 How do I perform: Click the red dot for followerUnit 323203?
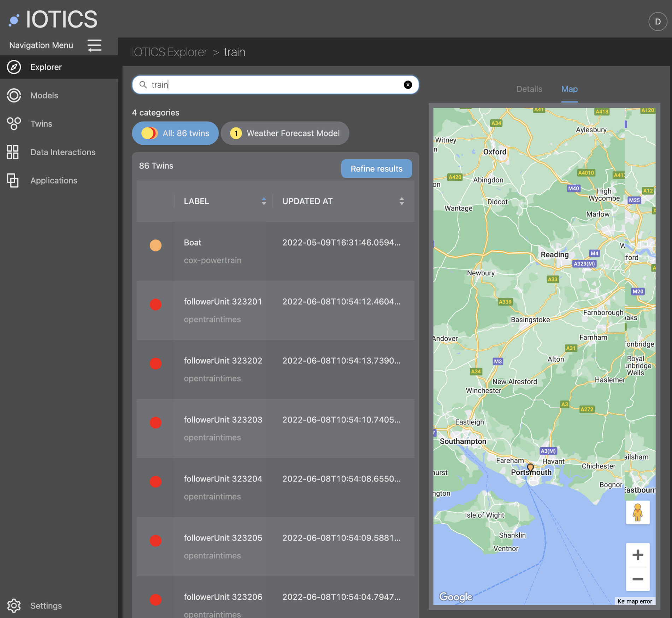(155, 422)
